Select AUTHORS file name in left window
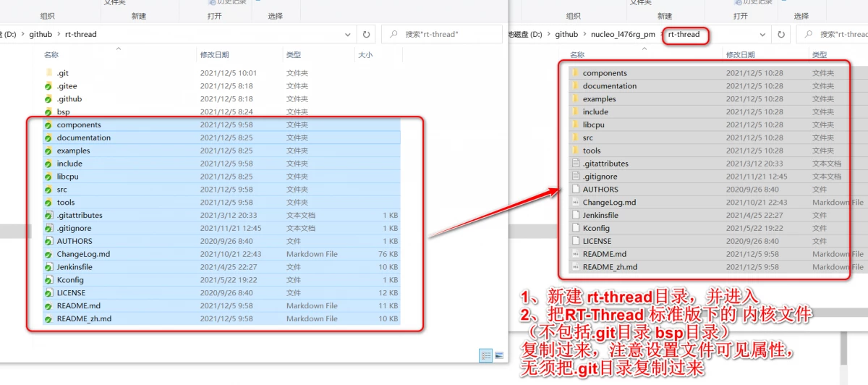868x385 pixels. [75, 242]
